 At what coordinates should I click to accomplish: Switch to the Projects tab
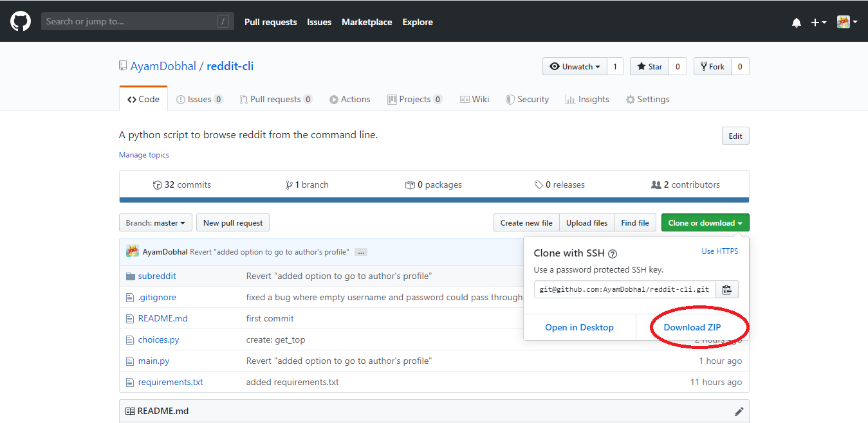pyautogui.click(x=414, y=99)
